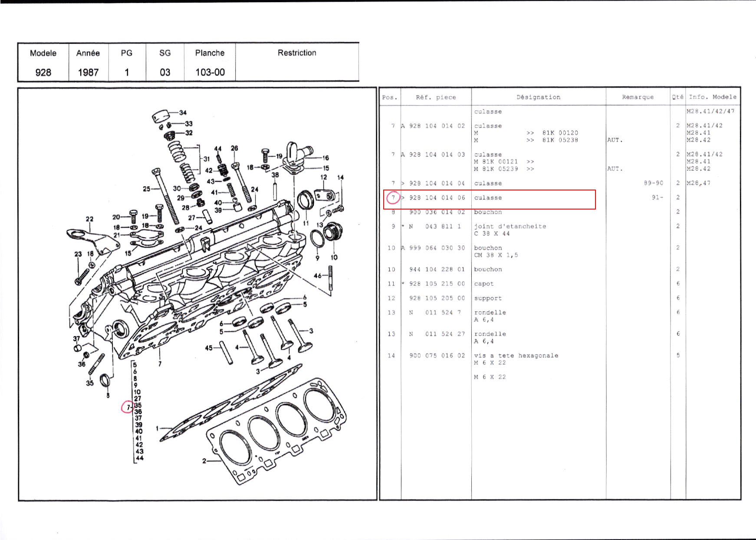Click the 'Réf. piece' column header
Screen dimensions: 756x540
pyautogui.click(x=436, y=97)
